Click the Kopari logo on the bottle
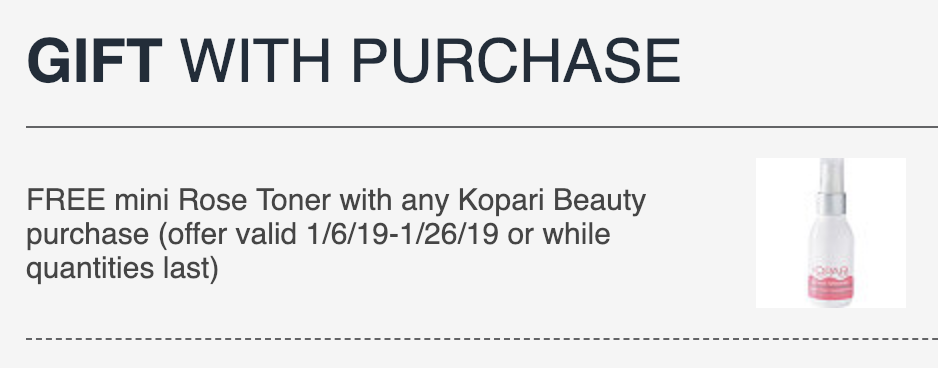 830,272
